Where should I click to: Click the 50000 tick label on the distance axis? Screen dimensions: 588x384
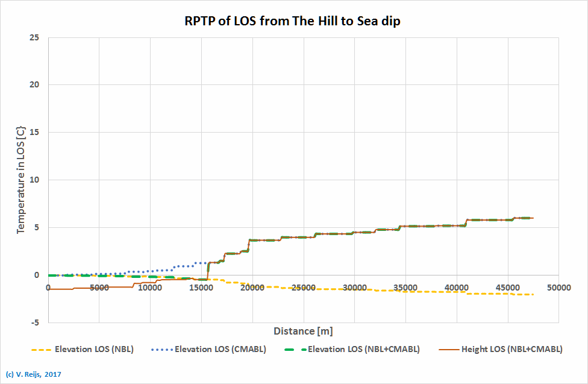coord(558,288)
